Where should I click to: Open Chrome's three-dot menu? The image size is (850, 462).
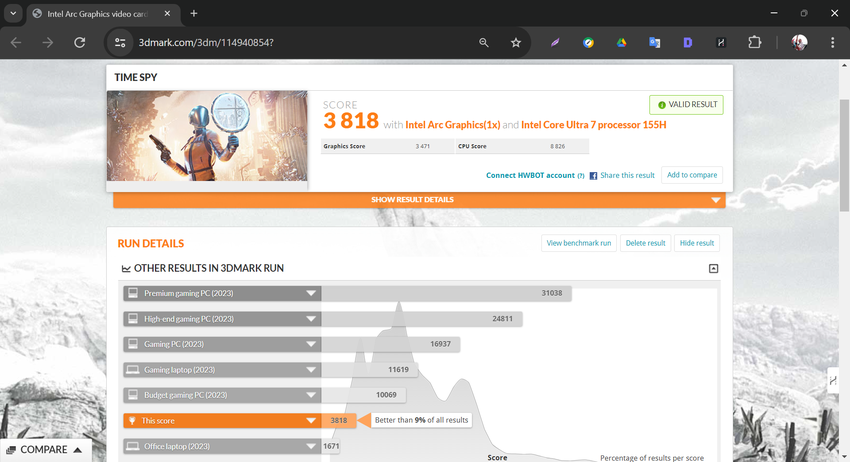pos(832,43)
